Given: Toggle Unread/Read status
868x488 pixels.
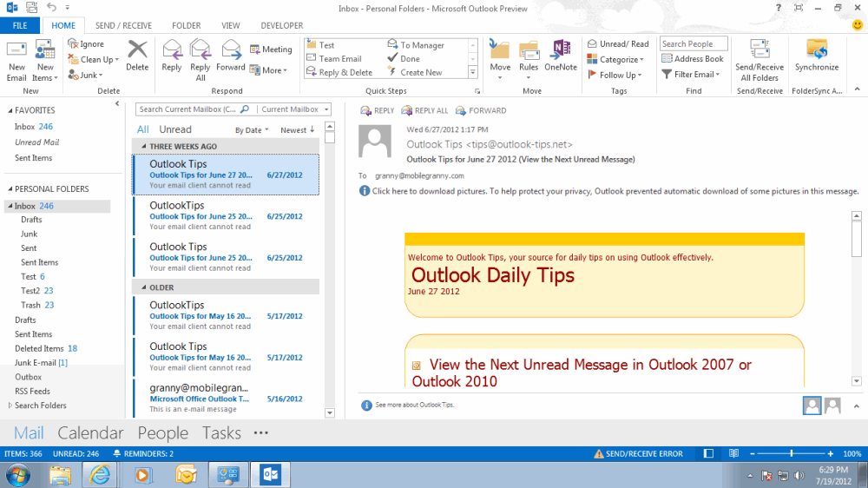Looking at the screenshot, I should coord(618,43).
